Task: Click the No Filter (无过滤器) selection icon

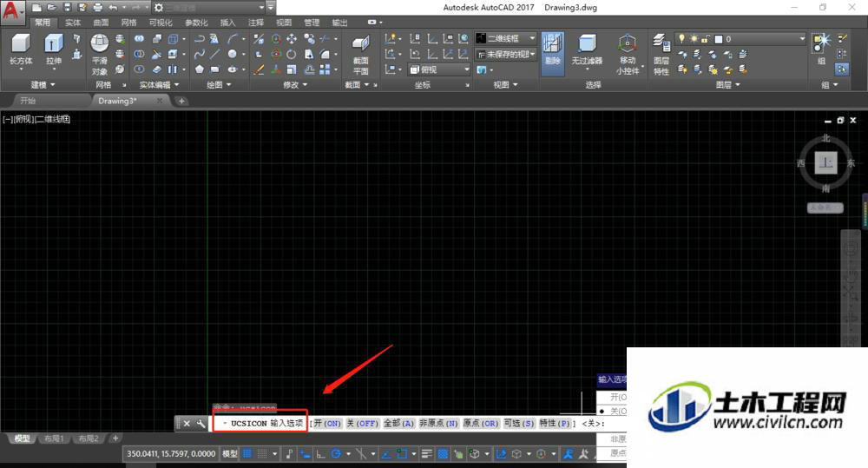Action: click(587, 49)
